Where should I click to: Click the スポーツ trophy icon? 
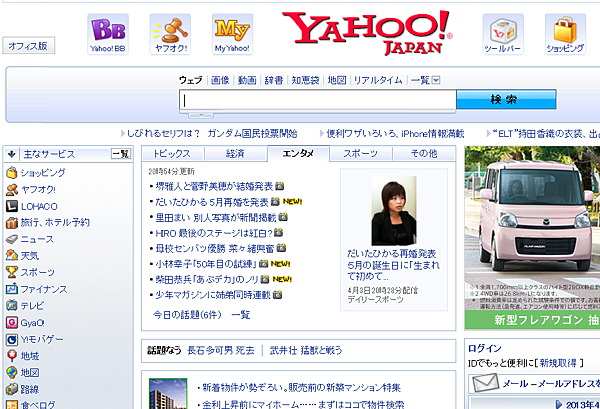[12, 272]
